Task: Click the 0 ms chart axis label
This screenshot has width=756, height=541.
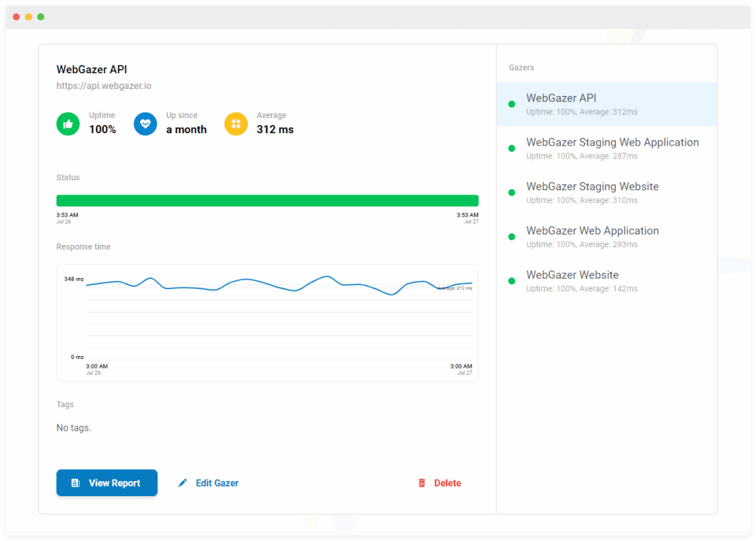Action: pyautogui.click(x=77, y=357)
